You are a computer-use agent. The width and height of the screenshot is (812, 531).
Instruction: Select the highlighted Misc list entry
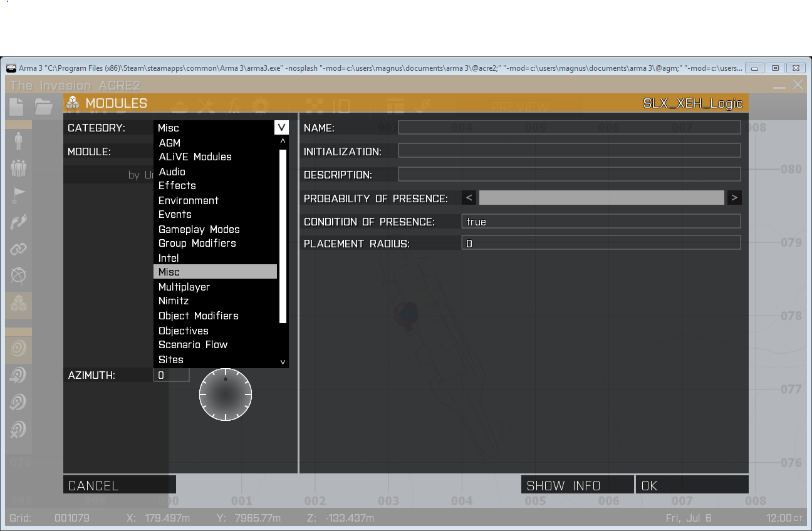point(215,272)
